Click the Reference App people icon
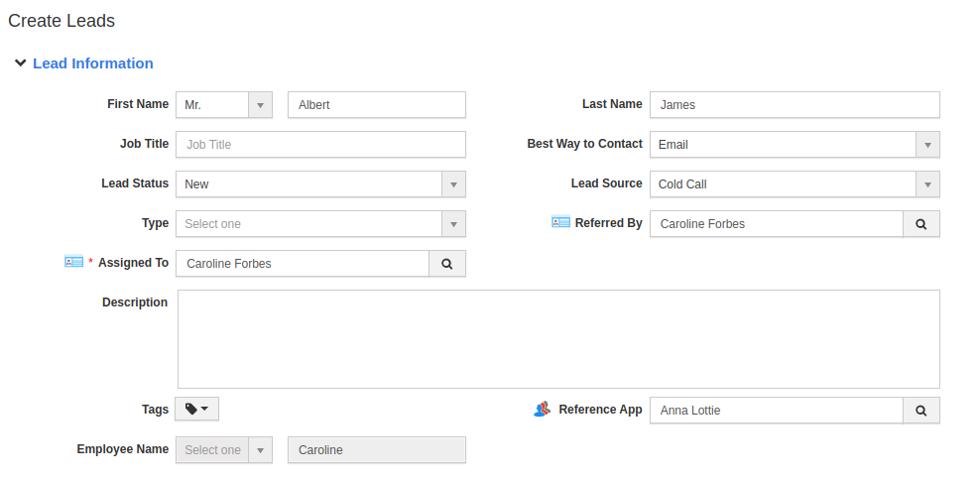Screen dimensions: 980x481 pos(543,410)
